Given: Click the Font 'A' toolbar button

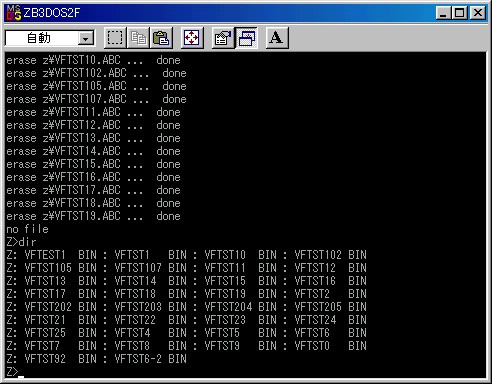Looking at the screenshot, I should [277, 38].
